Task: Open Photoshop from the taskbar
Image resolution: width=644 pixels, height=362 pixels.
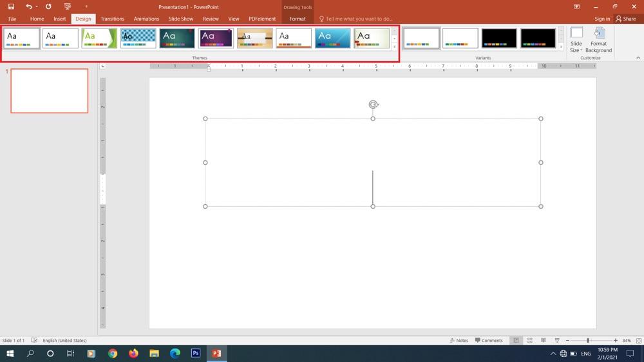Action: click(196, 353)
